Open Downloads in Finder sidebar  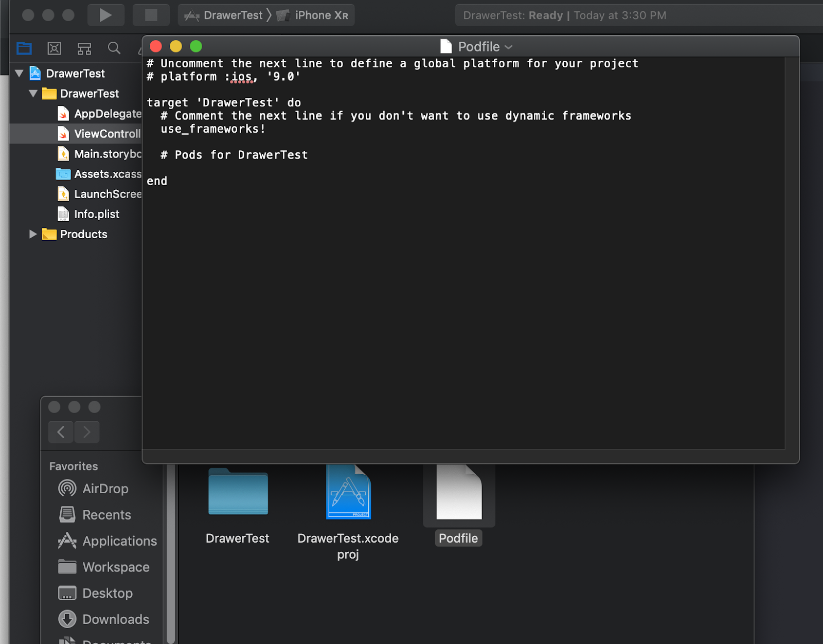pos(104,619)
